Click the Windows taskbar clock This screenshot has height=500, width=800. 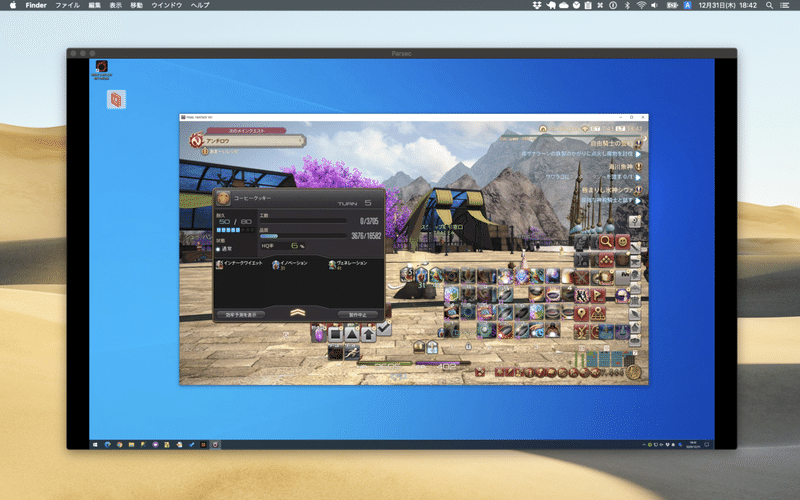click(x=693, y=444)
